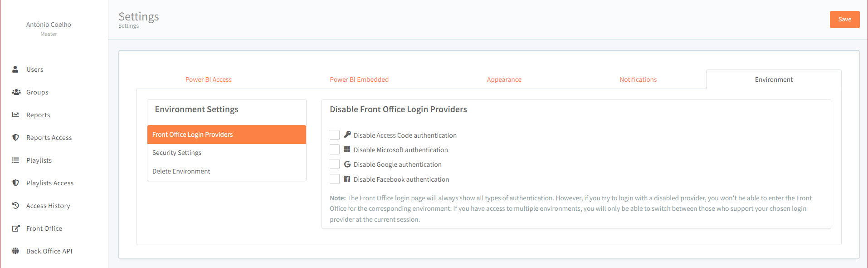868x268 pixels.
Task: Enable Disable Microsoft authentication checkbox
Action: [x=335, y=149]
